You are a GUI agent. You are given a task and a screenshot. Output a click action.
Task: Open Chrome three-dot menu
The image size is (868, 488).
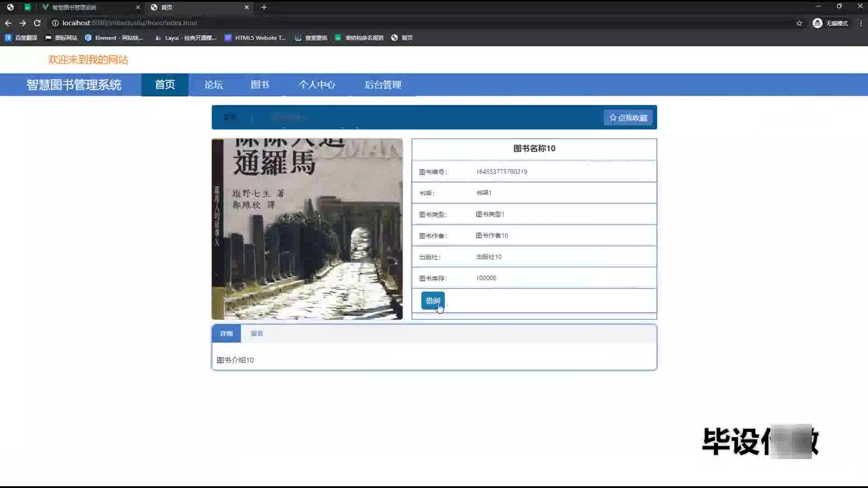861,23
